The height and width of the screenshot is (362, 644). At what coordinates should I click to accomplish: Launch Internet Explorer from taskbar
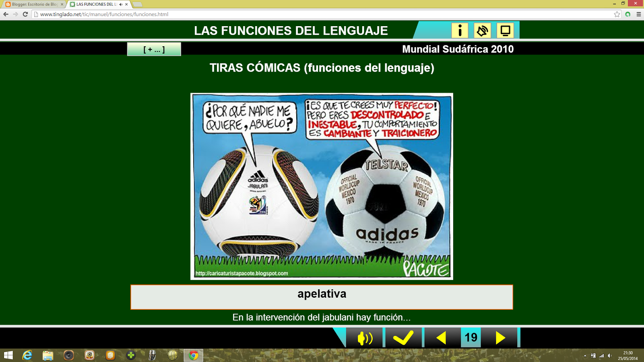27,355
